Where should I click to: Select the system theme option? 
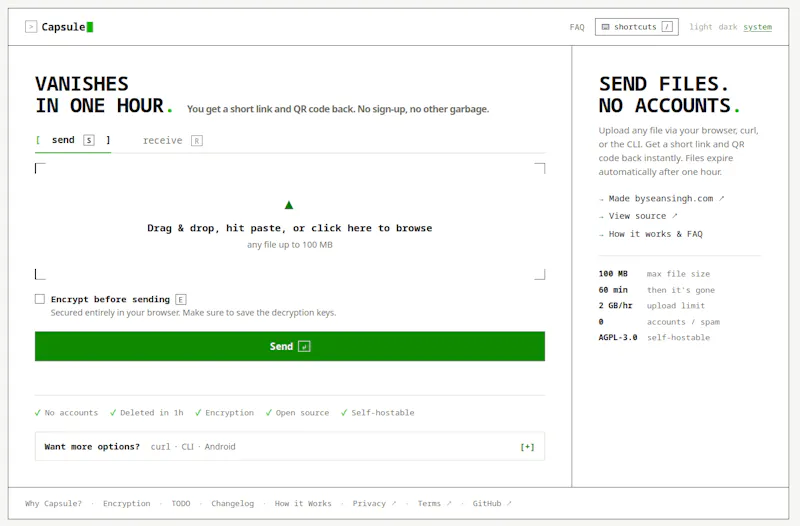point(757,27)
